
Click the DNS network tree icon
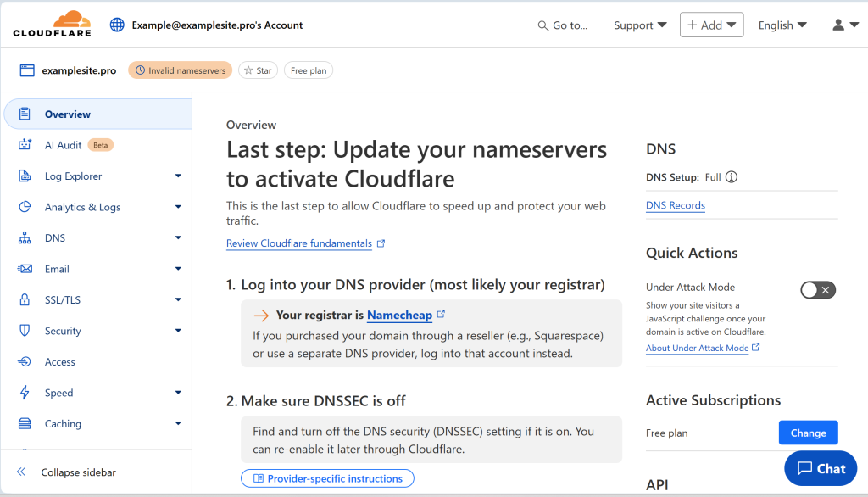tap(25, 237)
